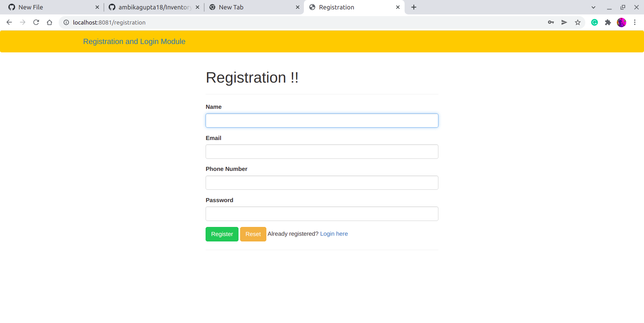Open the browser extensions puzzle icon
The height and width of the screenshot is (323, 644).
click(608, 22)
